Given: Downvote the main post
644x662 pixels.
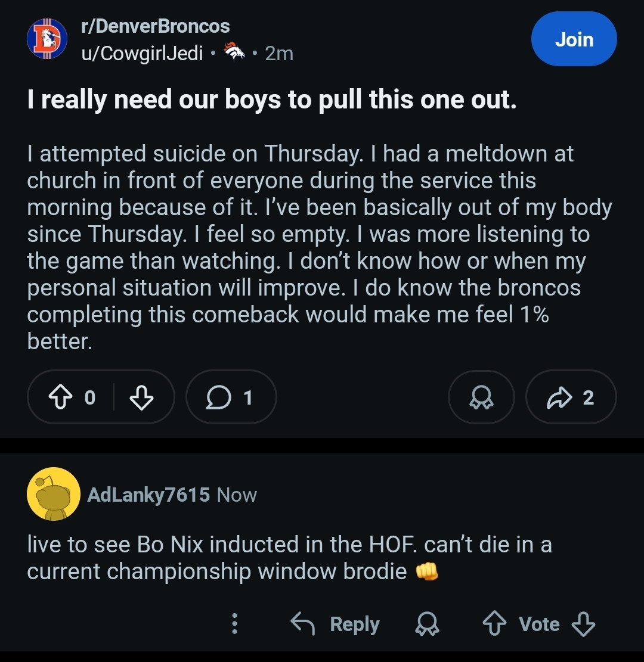Looking at the screenshot, I should point(141,397).
